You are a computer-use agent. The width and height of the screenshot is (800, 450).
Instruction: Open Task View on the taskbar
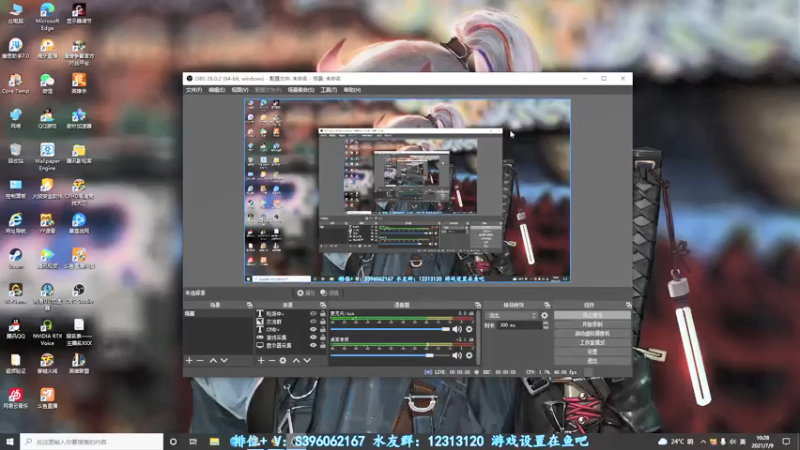click(x=193, y=441)
